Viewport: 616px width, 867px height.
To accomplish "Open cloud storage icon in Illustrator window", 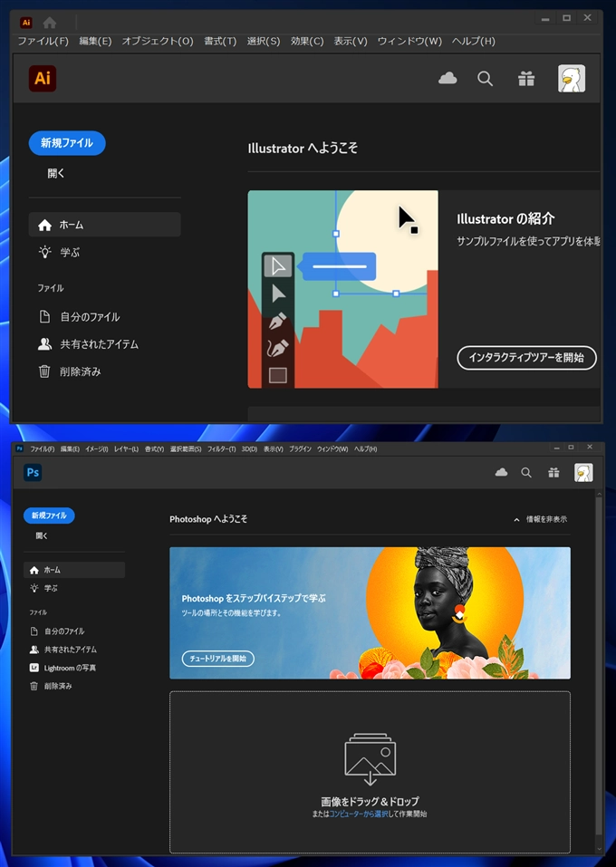I will [x=448, y=79].
